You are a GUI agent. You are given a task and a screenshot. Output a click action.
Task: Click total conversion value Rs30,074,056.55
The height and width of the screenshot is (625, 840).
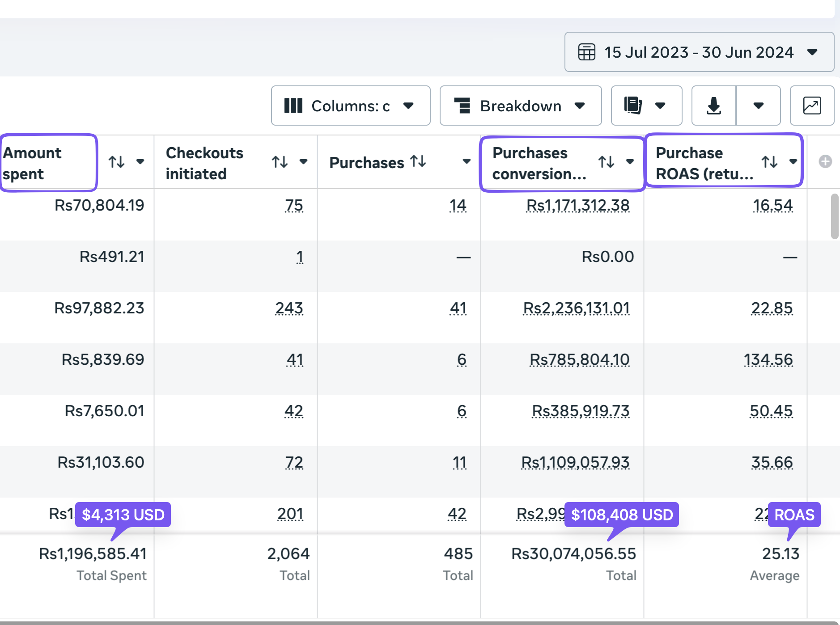click(x=574, y=554)
